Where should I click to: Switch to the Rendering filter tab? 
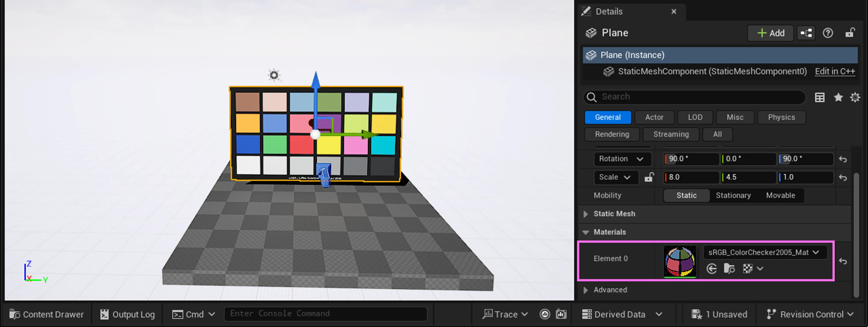[612, 134]
